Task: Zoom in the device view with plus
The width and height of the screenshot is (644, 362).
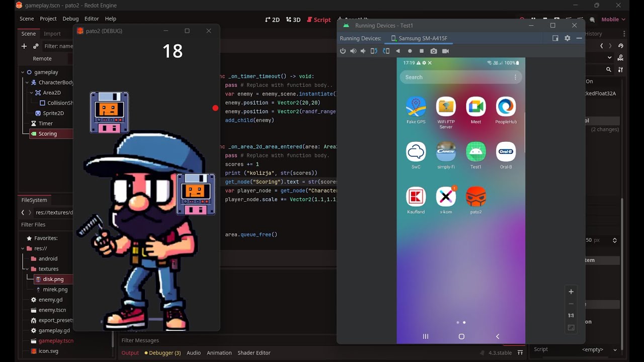Action: (571, 292)
